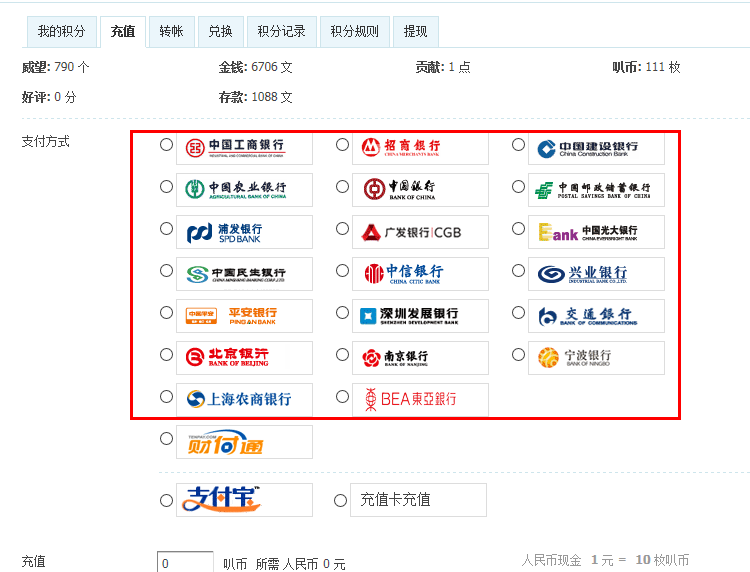This screenshot has width=750, height=572.
Task: Select the 中国建设银行 radio button
Action: pyautogui.click(x=518, y=144)
